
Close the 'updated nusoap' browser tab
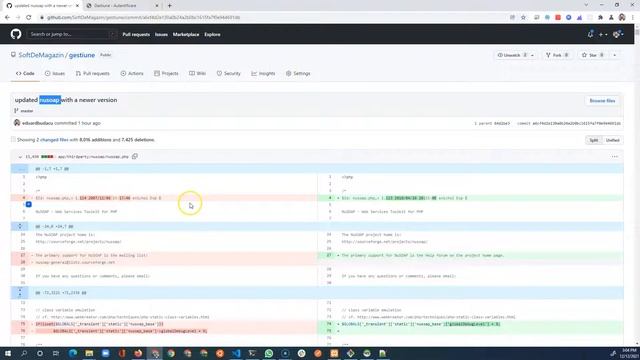coord(77,6)
